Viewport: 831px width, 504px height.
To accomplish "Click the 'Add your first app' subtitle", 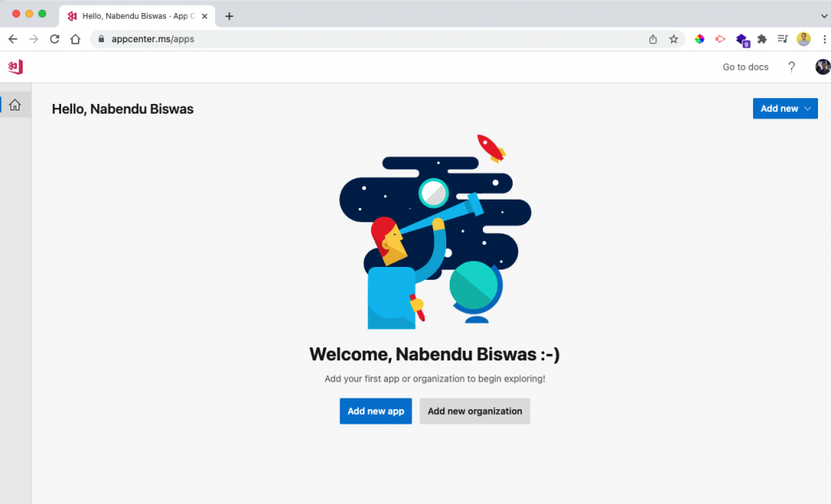I will coord(435,378).
